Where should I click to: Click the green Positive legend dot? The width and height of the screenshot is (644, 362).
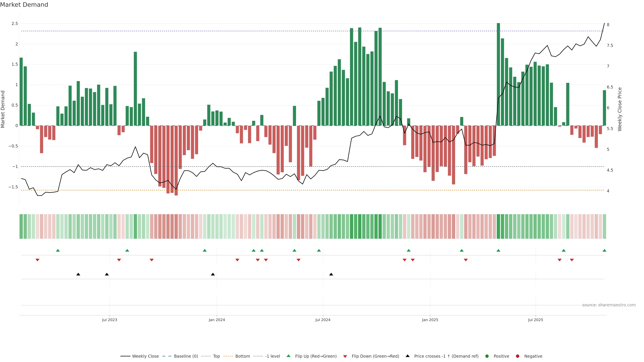click(487, 356)
